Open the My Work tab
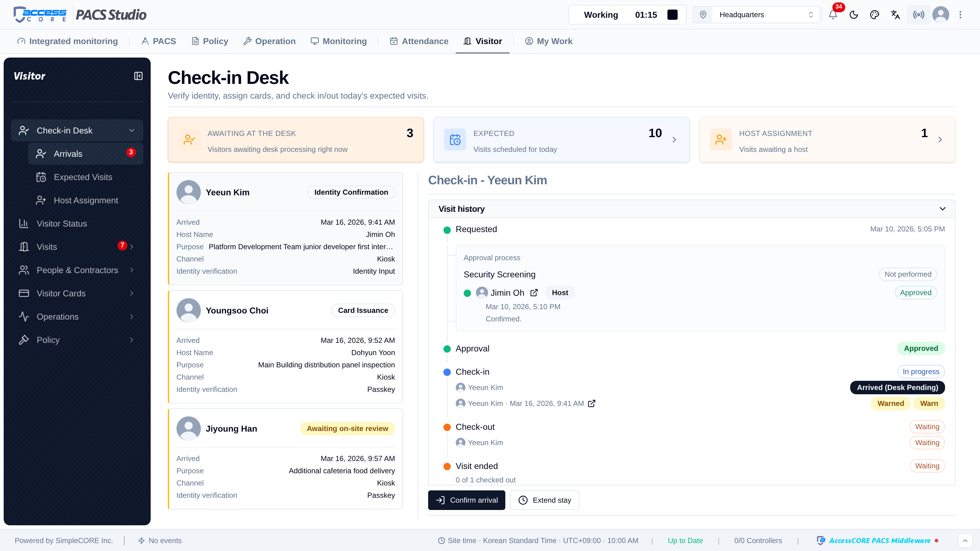This screenshot has width=980, height=551. 548,41
